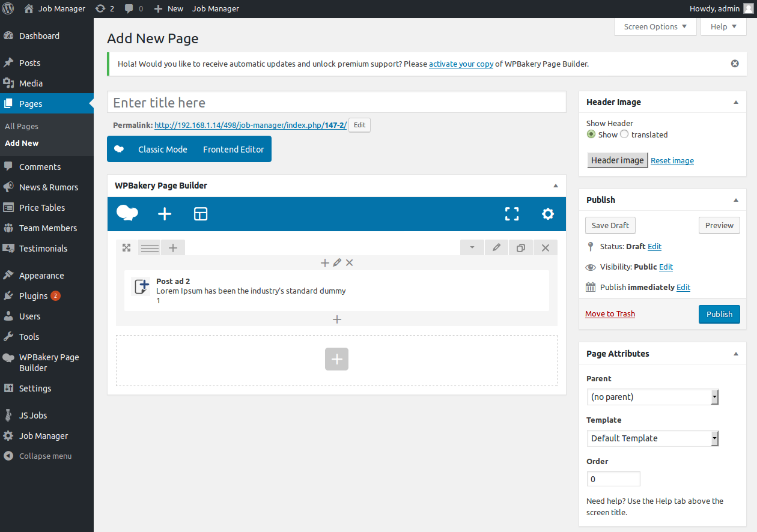Click the Publish button

point(719,314)
